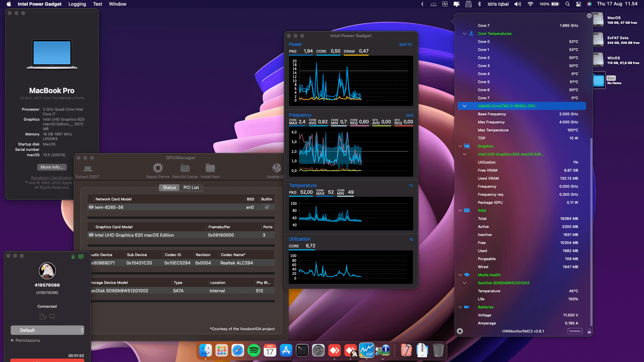Open WinOS drive icon on desktop
This screenshot has height=362, width=644.
(x=598, y=60)
